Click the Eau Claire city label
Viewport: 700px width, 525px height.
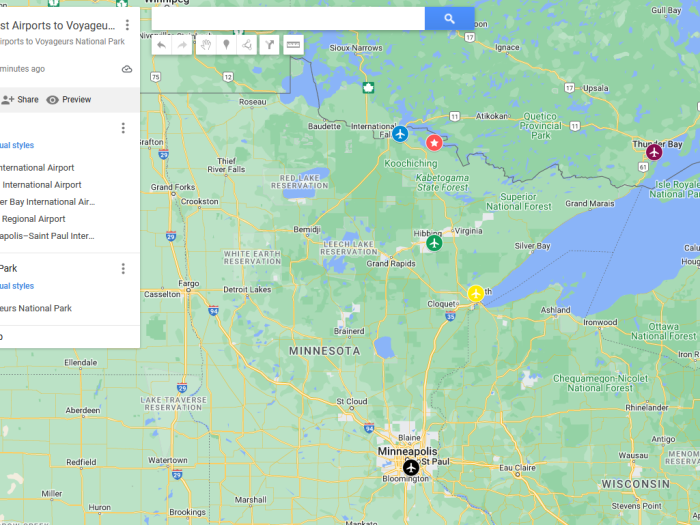pos(517,468)
